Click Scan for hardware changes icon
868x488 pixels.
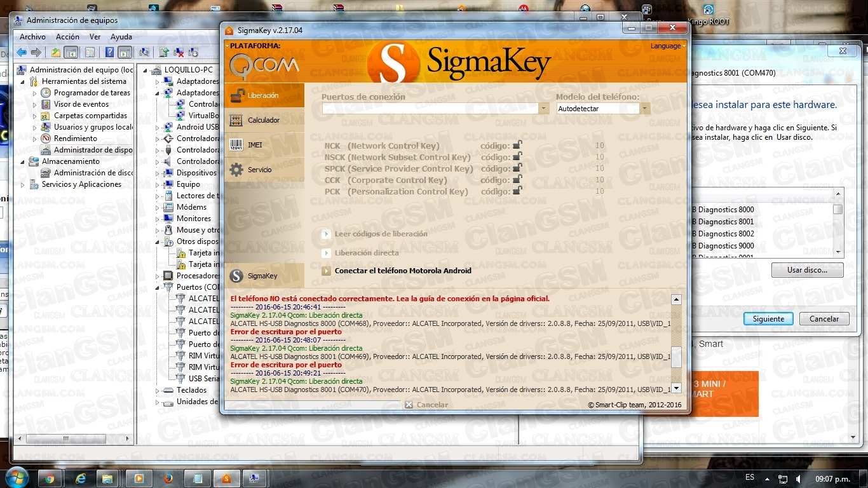pos(144,52)
